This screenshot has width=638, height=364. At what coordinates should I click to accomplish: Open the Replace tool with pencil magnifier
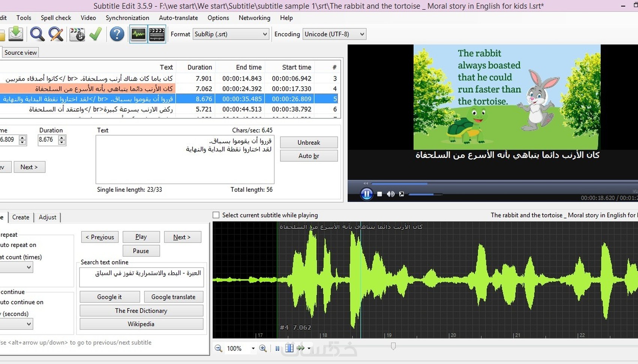(x=56, y=34)
